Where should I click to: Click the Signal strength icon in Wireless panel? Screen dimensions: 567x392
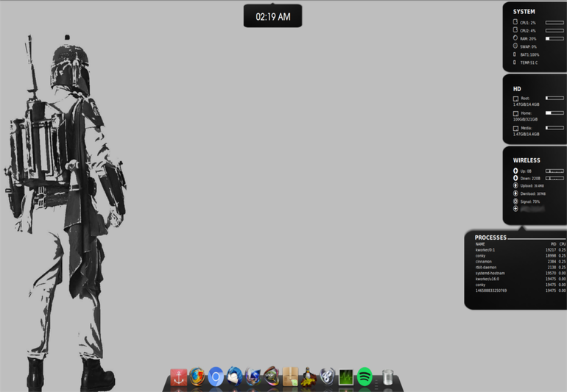click(x=515, y=202)
